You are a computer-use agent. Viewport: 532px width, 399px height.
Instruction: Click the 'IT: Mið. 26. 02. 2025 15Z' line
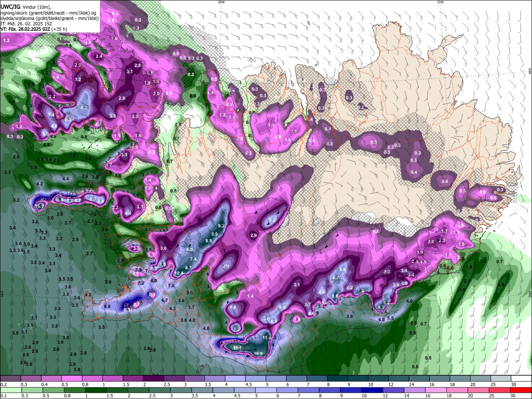click(25, 24)
